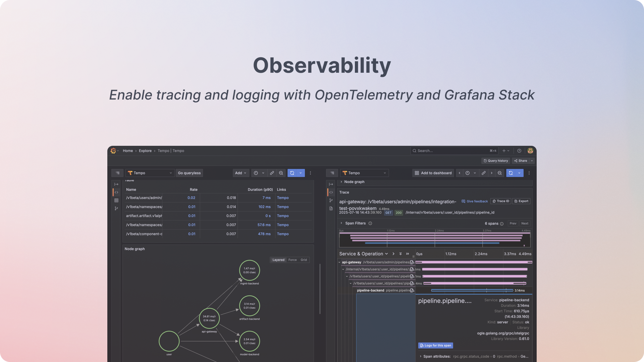The height and width of the screenshot is (362, 644).
Task: Expand Span attributes section
Action: point(421,356)
